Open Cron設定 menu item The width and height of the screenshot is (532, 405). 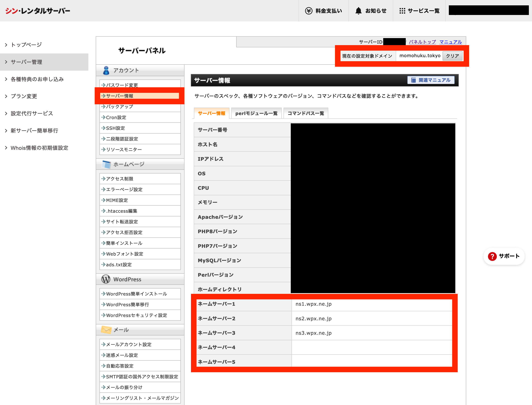point(140,117)
